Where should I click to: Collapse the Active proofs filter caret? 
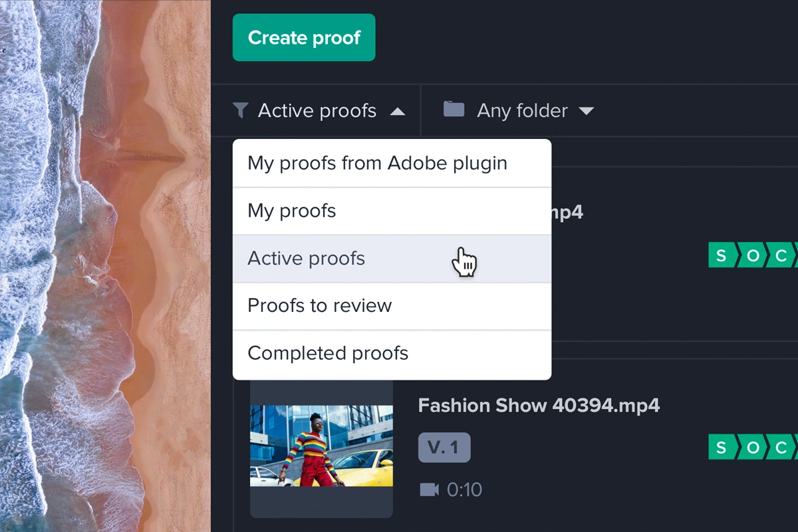click(x=397, y=112)
